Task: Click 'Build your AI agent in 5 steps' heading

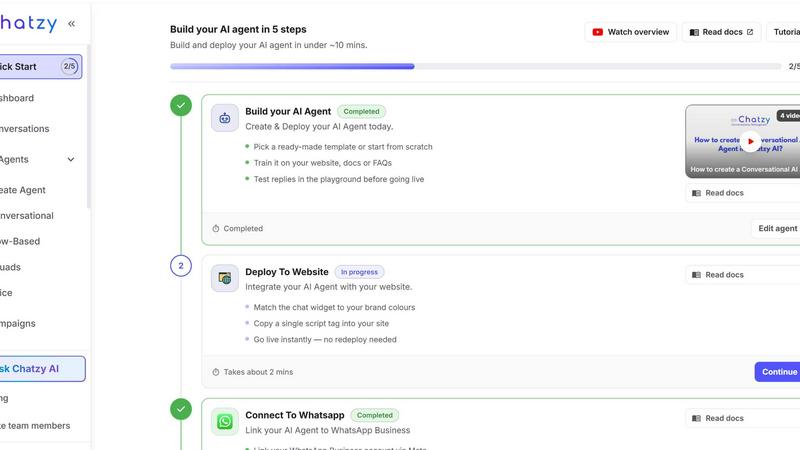Action: (x=238, y=30)
